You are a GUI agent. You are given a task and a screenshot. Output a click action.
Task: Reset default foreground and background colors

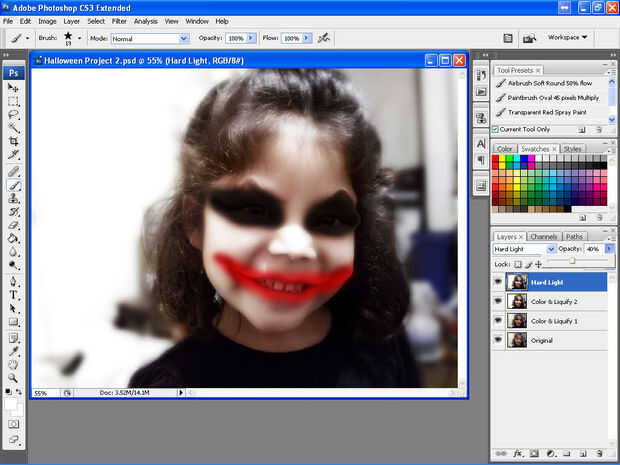(x=9, y=392)
